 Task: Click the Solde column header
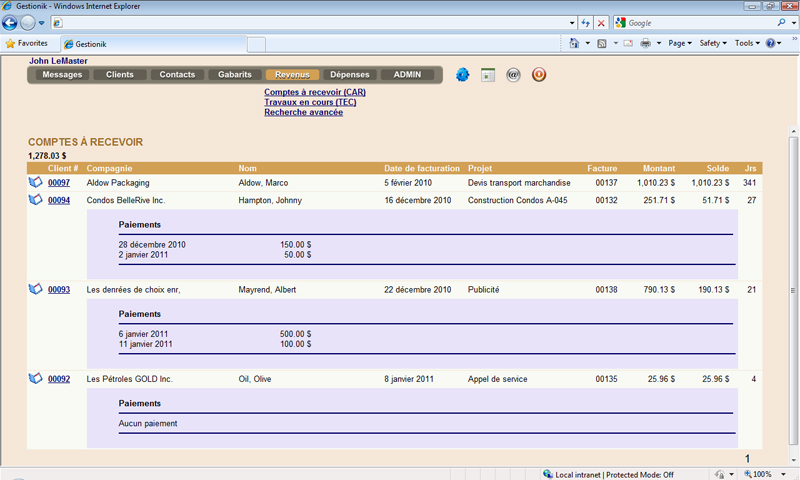[x=717, y=168]
